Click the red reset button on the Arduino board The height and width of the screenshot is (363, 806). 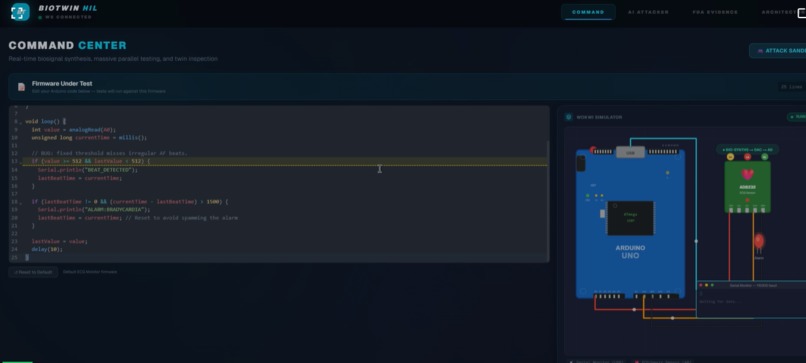click(x=593, y=150)
